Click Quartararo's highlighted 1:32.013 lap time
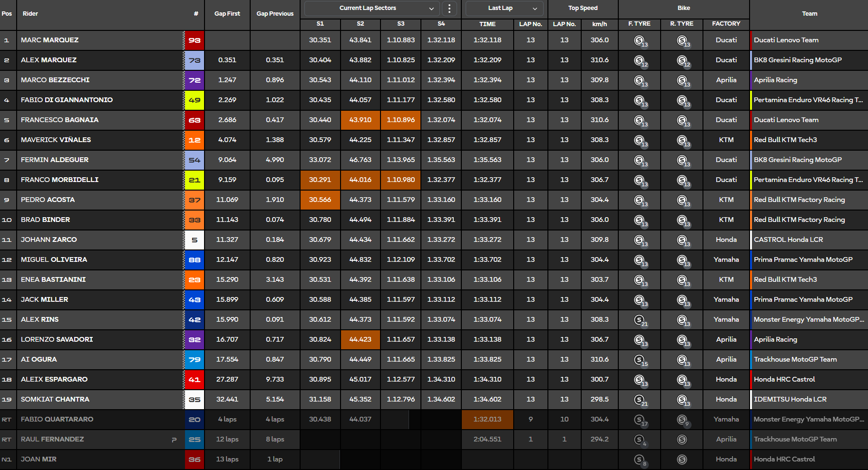 pos(487,420)
